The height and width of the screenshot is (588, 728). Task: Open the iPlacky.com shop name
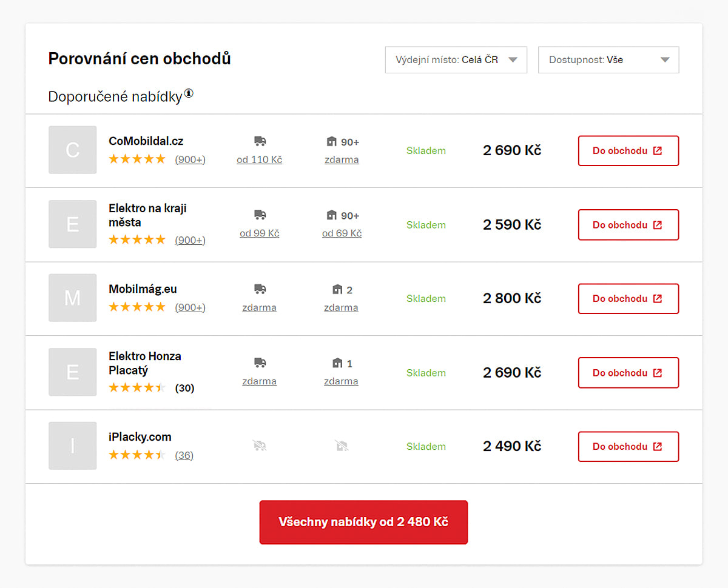pos(140,437)
